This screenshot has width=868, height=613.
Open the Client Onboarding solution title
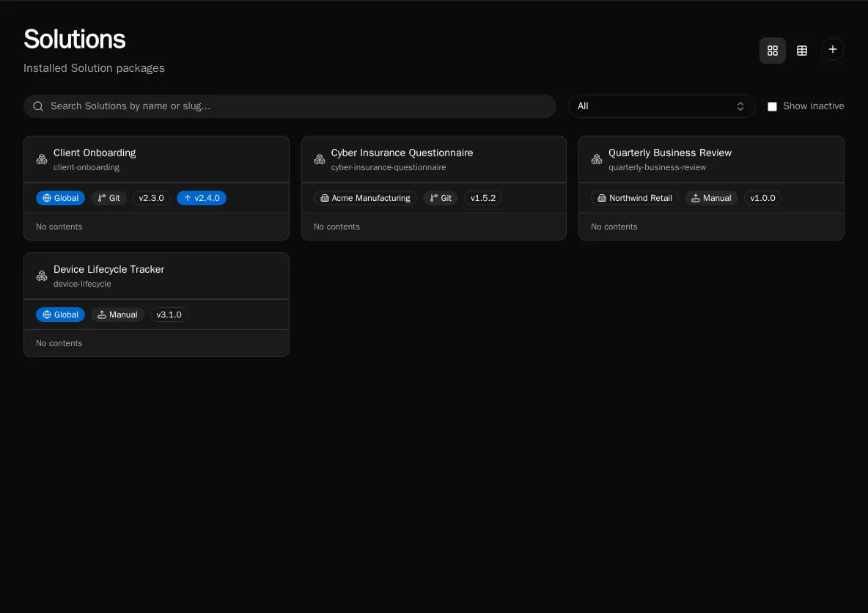95,153
